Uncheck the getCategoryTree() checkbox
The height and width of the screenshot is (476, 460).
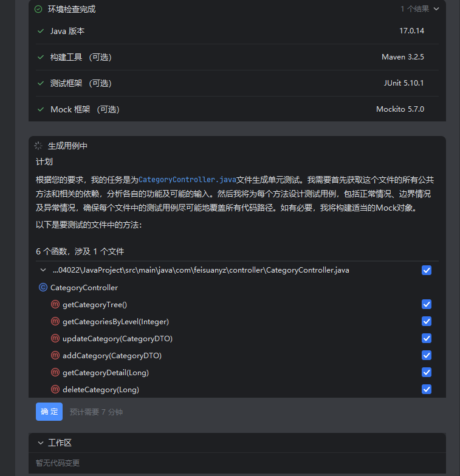(x=427, y=304)
